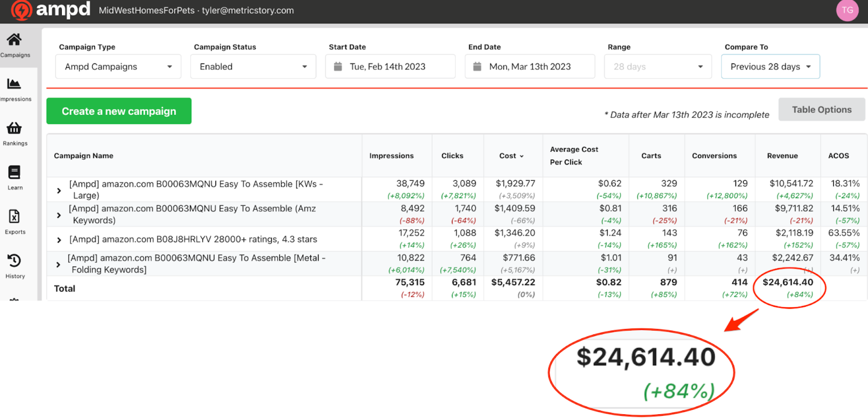
Task: Click the total cost $5,457.22
Action: 513,282
